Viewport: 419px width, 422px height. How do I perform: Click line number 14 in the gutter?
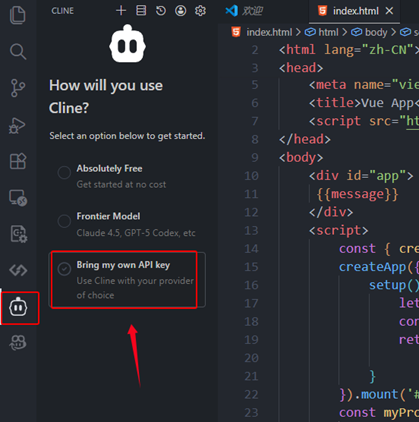click(251, 249)
